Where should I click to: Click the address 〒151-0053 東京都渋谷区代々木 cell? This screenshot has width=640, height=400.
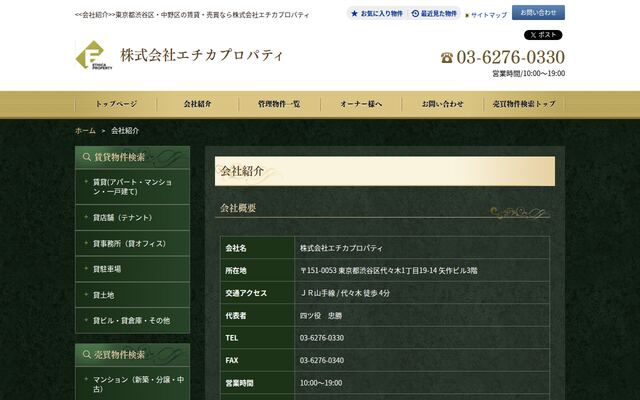422,270
